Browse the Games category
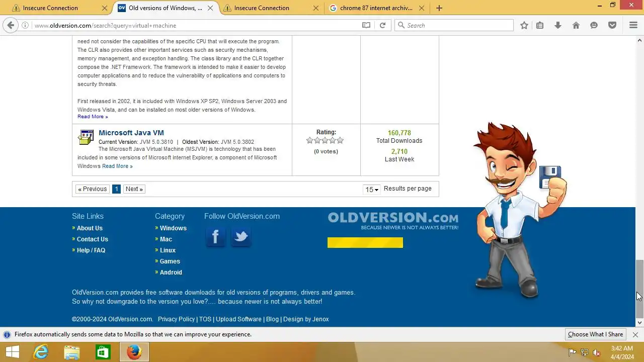The image size is (644, 362). point(170,261)
